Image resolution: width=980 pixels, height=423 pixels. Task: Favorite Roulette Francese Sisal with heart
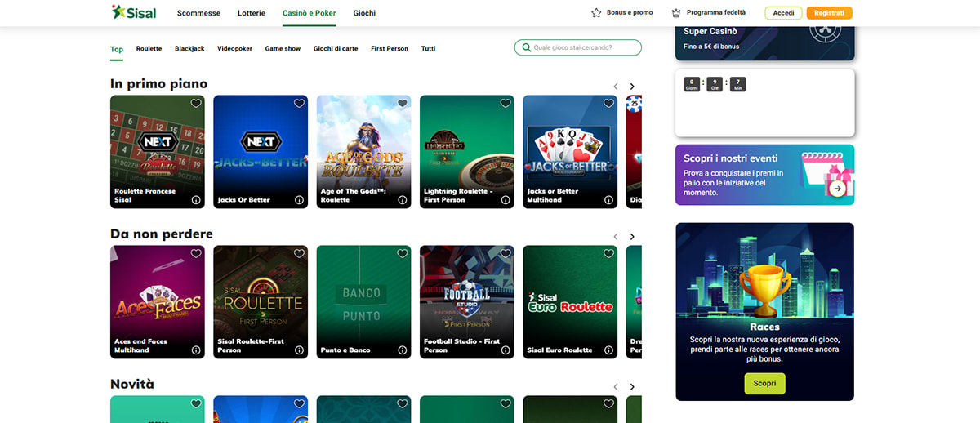[196, 104]
